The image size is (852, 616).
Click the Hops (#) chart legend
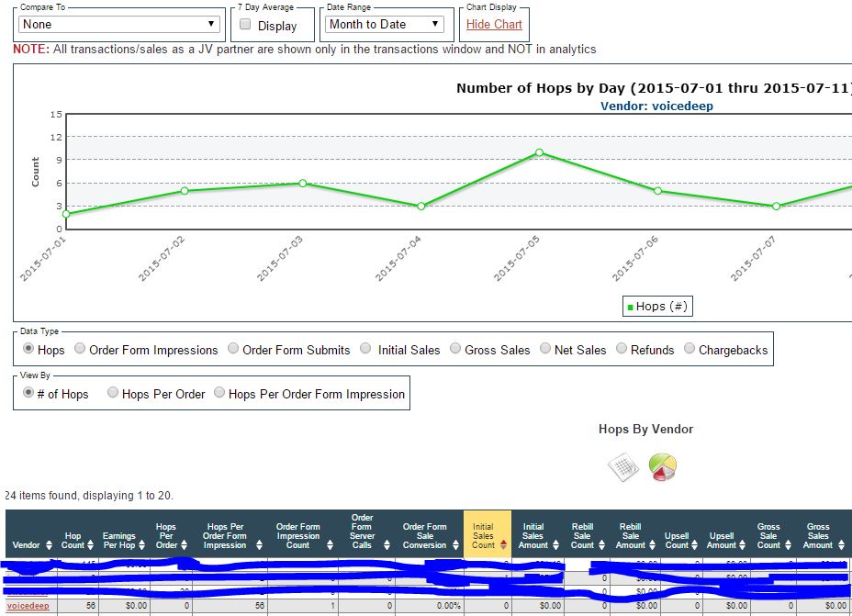point(657,307)
